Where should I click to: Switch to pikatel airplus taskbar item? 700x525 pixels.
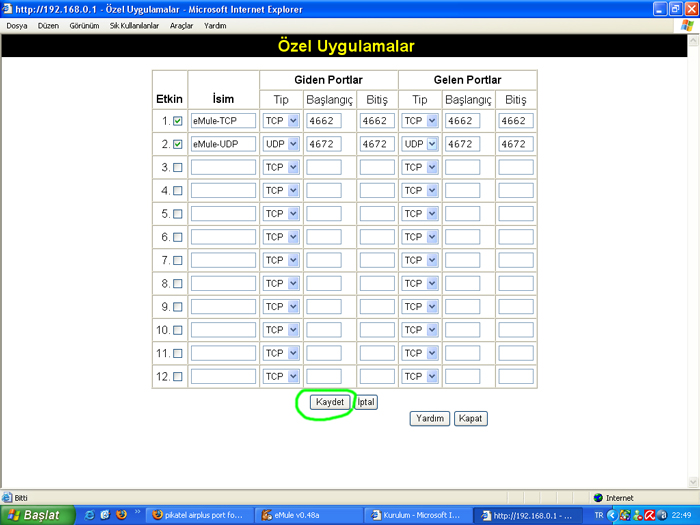200,515
